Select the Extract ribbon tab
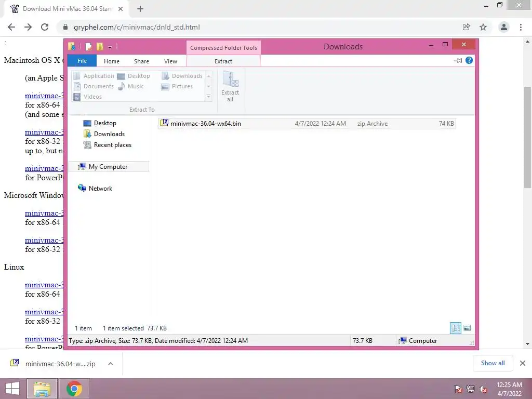The height and width of the screenshot is (399, 532). 223,61
